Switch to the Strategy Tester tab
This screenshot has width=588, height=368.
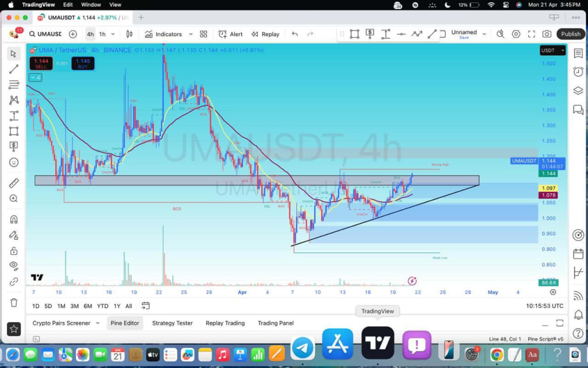click(172, 323)
